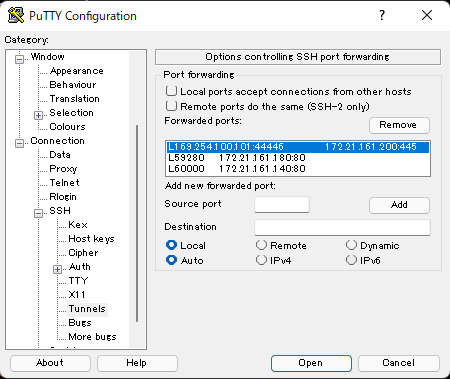Viewport: 450px width, 379px height.
Task: Open the Behaviour category
Action: [x=73, y=85]
